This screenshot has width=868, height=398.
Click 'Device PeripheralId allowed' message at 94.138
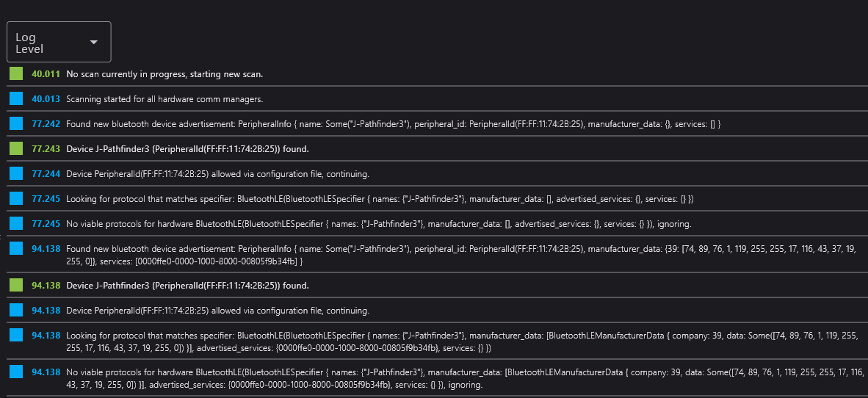tap(217, 311)
